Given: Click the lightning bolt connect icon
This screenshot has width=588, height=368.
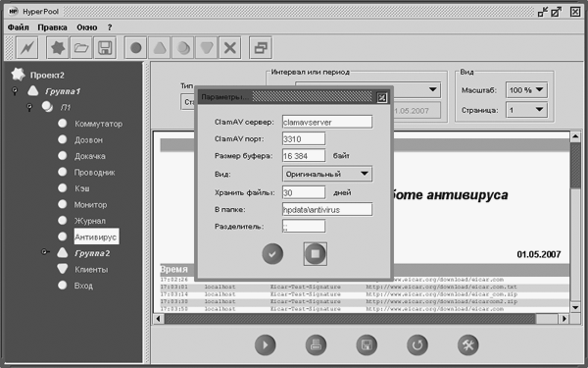Looking at the screenshot, I should pos(27,48).
